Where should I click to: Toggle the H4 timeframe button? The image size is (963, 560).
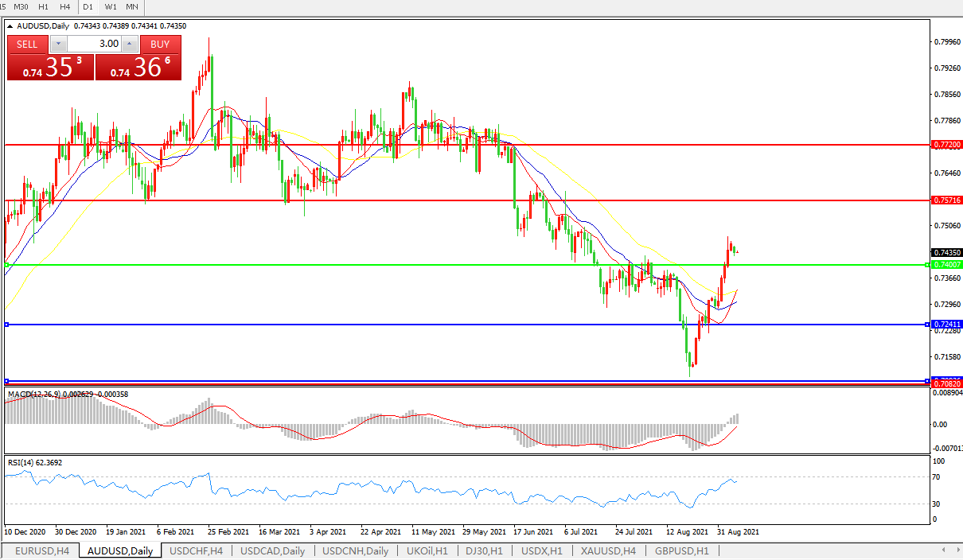pyautogui.click(x=64, y=6)
